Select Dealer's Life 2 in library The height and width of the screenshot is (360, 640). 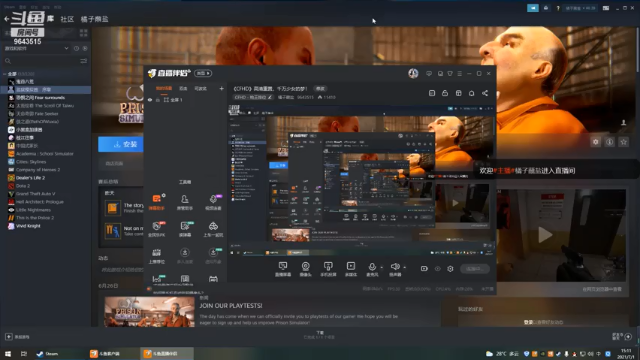coord(30,178)
